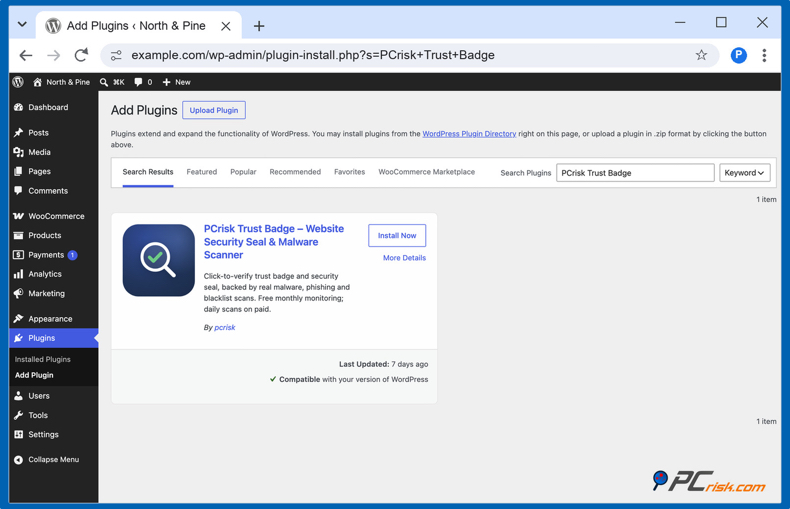Open the Media library menu
Image resolution: width=790 pixels, height=509 pixels.
click(x=53, y=152)
